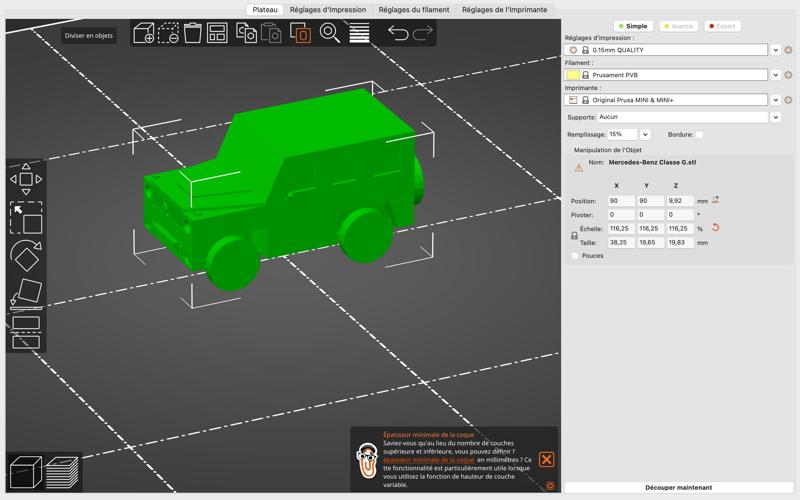Enable the Pouces checkbox
The image size is (800, 500).
tap(575, 256)
